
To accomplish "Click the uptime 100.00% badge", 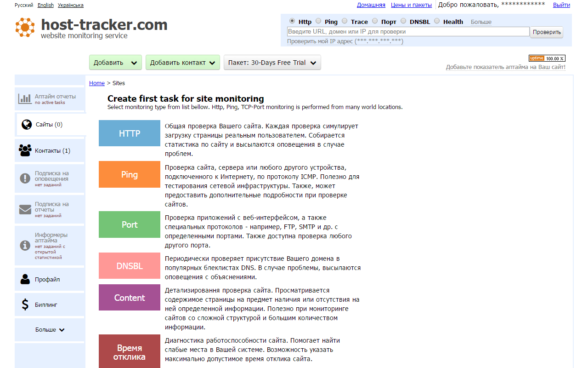I will 547,58.
